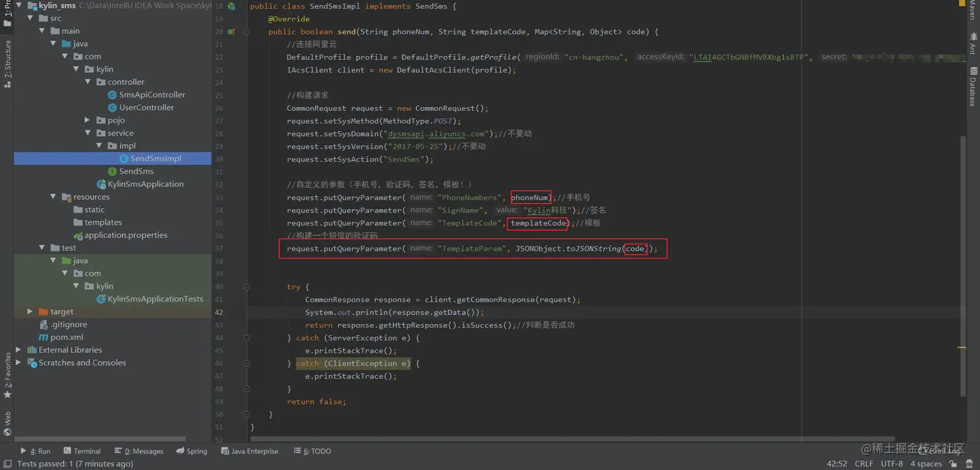The image size is (980, 470).
Task: Click the Spring bean gutter icon on line 18
Action: coord(231,6)
